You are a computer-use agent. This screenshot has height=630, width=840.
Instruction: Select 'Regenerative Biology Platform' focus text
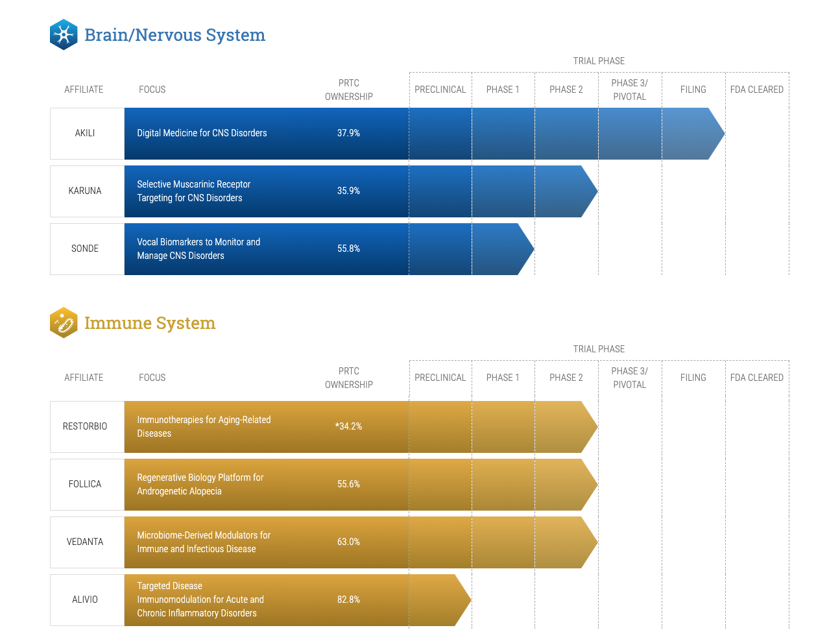point(200,484)
